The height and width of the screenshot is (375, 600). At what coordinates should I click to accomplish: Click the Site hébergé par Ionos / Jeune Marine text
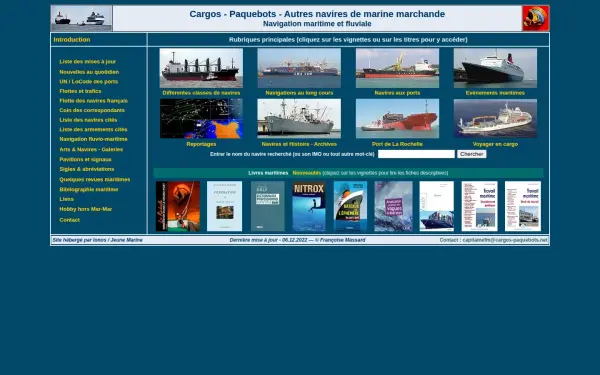tap(98, 240)
